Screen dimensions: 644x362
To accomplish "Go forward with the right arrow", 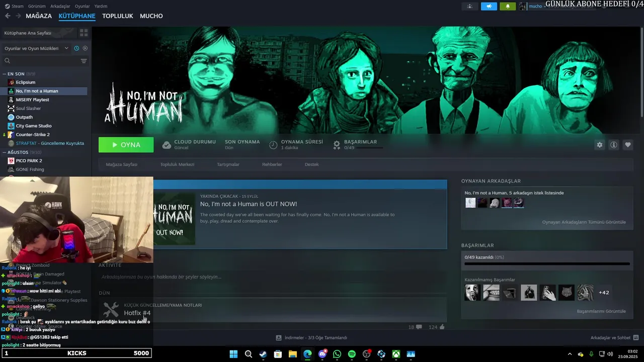I will tap(18, 16).
